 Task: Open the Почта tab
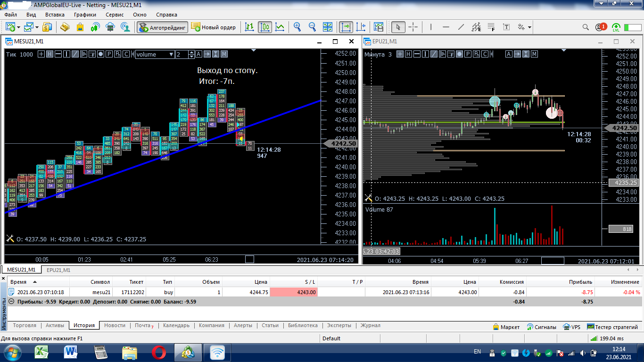click(x=144, y=325)
